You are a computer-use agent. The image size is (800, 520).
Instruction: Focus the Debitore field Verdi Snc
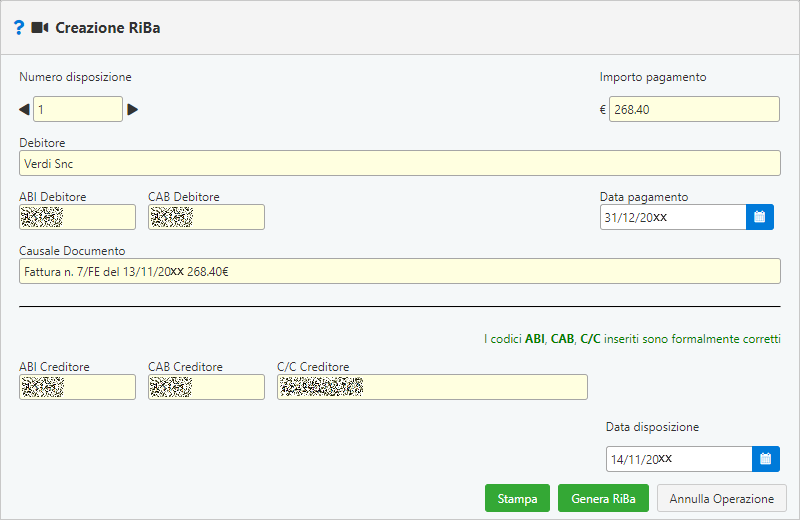[400, 163]
